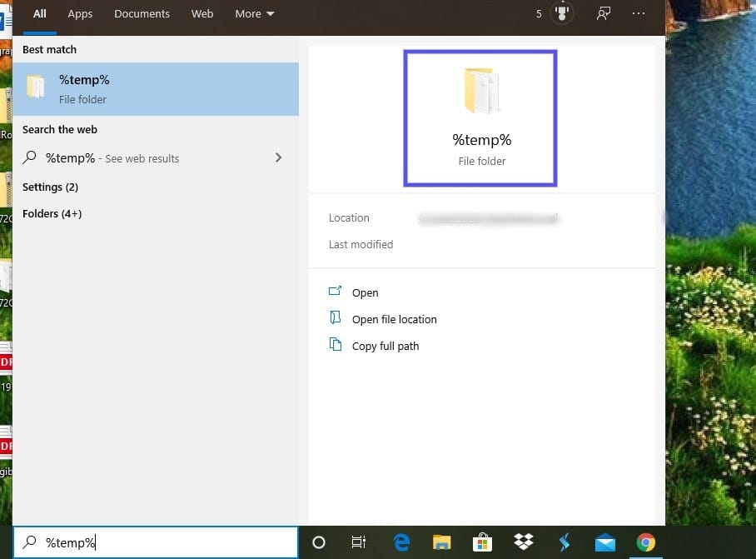756x559 pixels.
Task: Open the feedback person icon in search header
Action: click(x=603, y=13)
